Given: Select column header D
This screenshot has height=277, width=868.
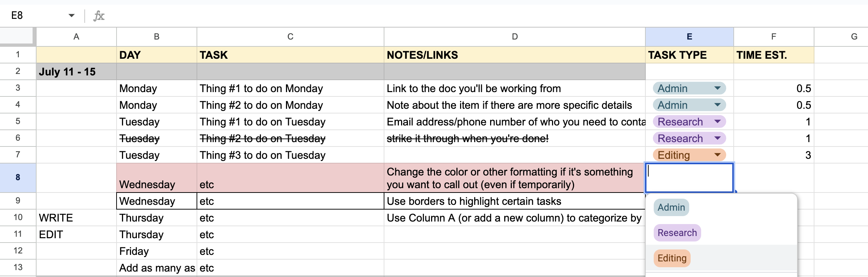Looking at the screenshot, I should point(514,36).
